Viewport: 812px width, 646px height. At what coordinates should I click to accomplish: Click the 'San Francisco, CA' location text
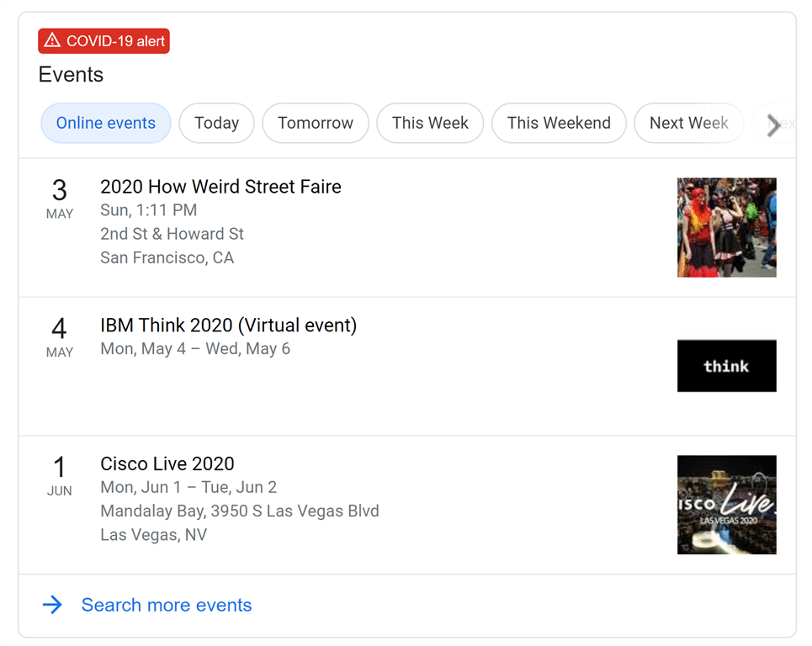[167, 257]
